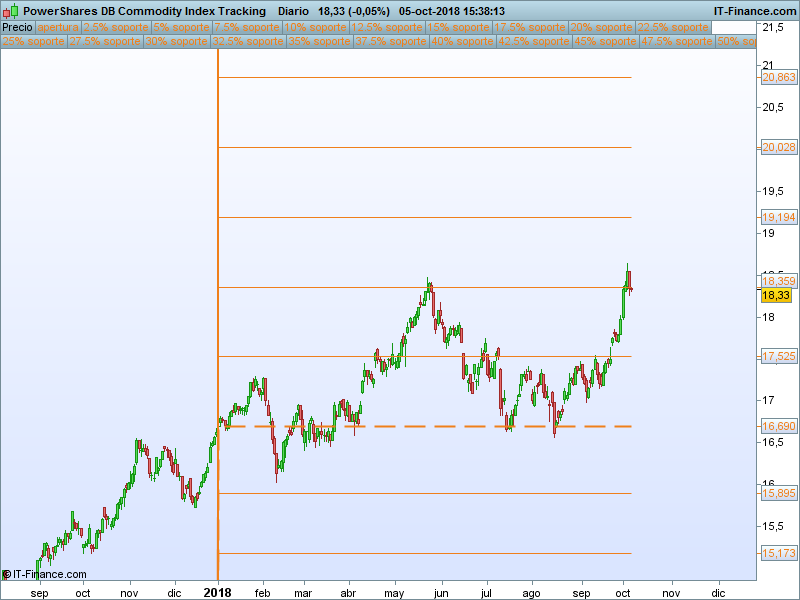The image size is (800, 600).
Task: Click the 30% soporte label
Action: coord(176,41)
